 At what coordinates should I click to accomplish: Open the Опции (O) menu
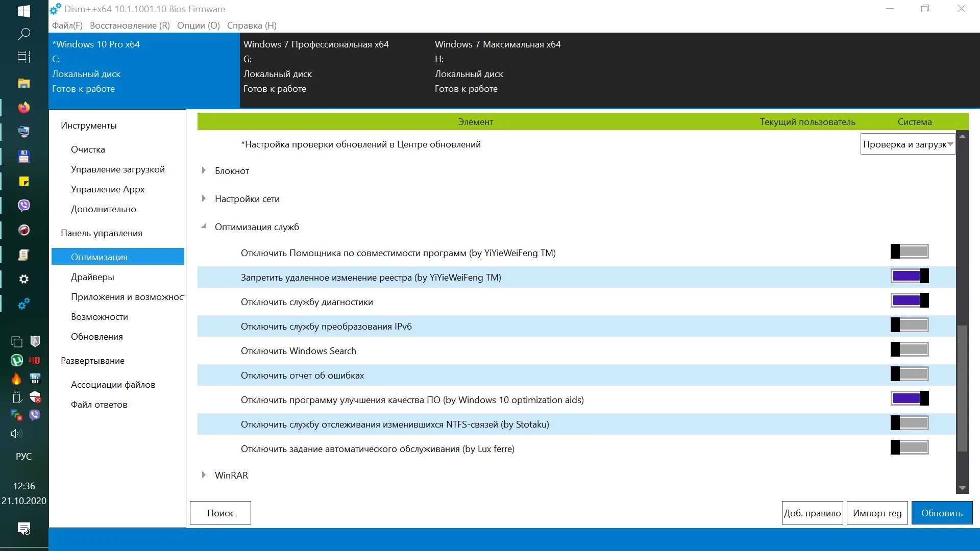pos(198,26)
